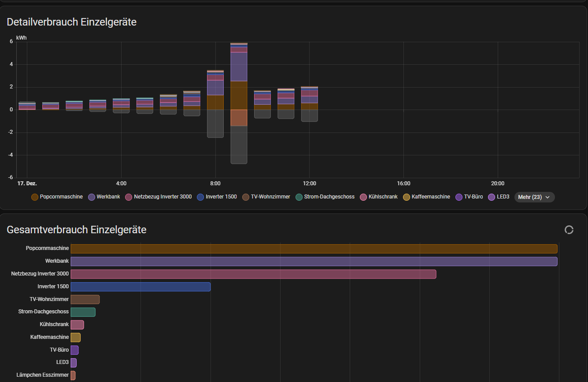
Task: Click LED3 legend color dot
Action: point(492,197)
